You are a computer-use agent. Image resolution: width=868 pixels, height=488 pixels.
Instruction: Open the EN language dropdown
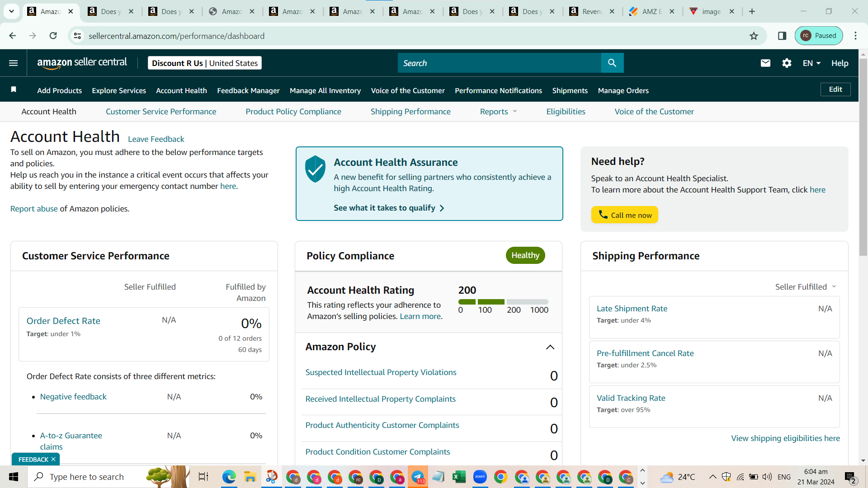click(x=811, y=63)
